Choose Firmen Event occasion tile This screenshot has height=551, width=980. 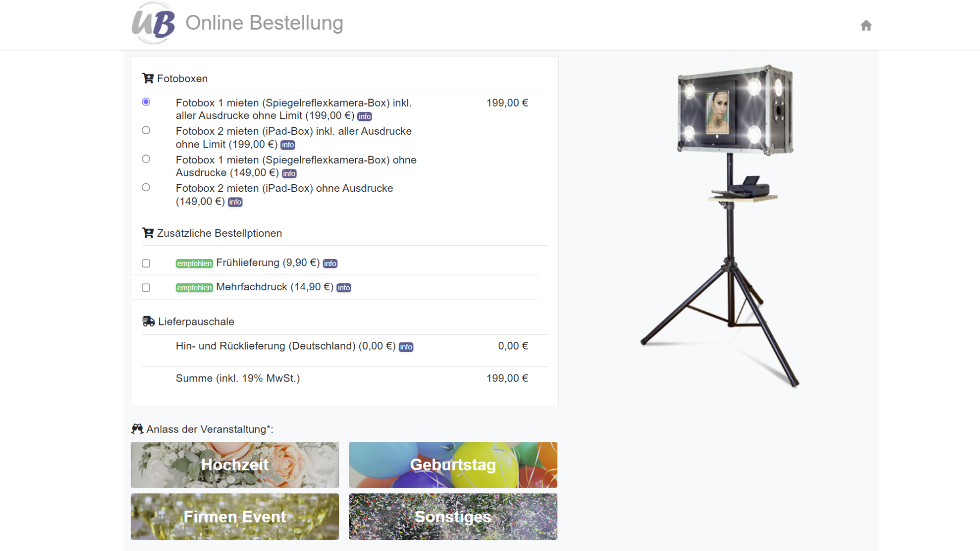[235, 516]
